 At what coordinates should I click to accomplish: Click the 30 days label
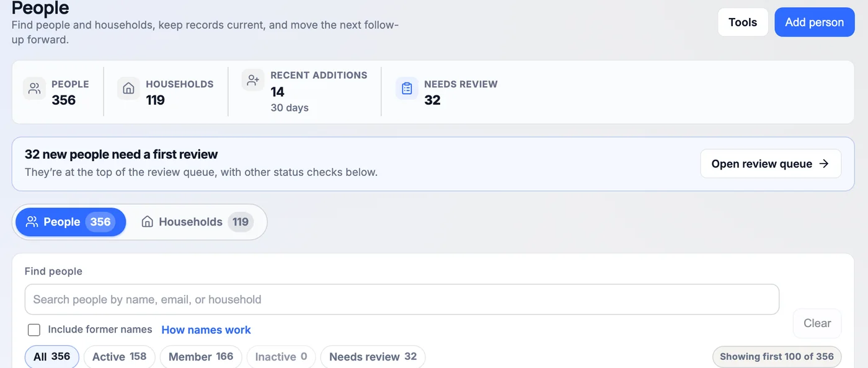tap(290, 108)
